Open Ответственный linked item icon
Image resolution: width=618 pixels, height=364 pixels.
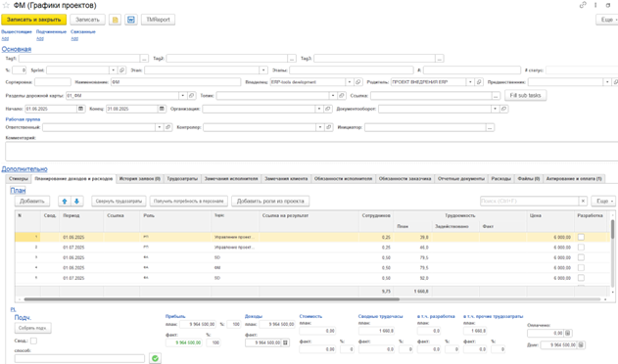pyautogui.click(x=168, y=127)
